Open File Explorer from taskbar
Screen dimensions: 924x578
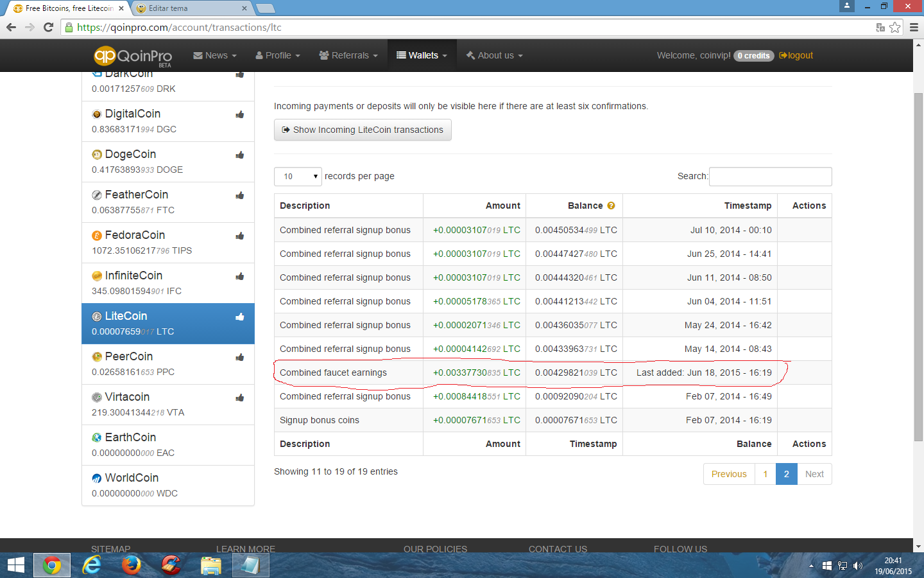pyautogui.click(x=210, y=565)
